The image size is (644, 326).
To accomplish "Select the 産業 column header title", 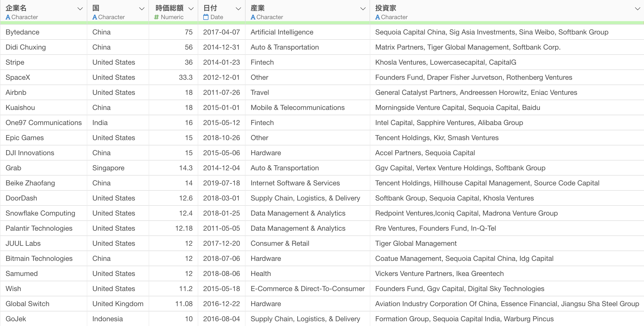I will click(258, 8).
